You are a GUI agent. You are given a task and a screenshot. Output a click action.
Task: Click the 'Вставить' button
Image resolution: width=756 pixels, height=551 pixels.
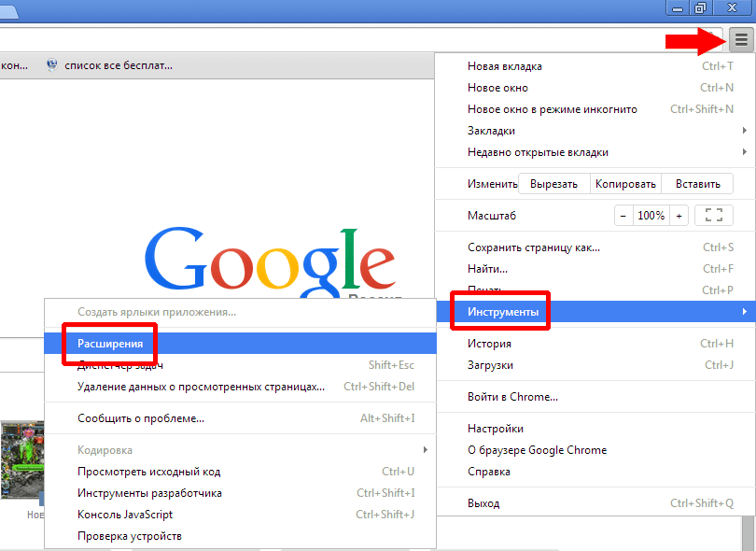697,184
